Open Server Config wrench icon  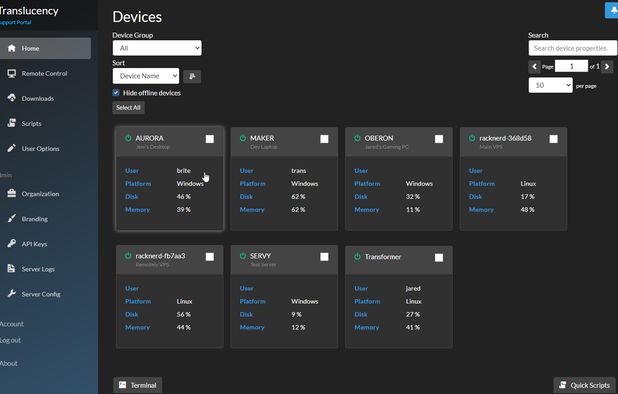tap(12, 294)
